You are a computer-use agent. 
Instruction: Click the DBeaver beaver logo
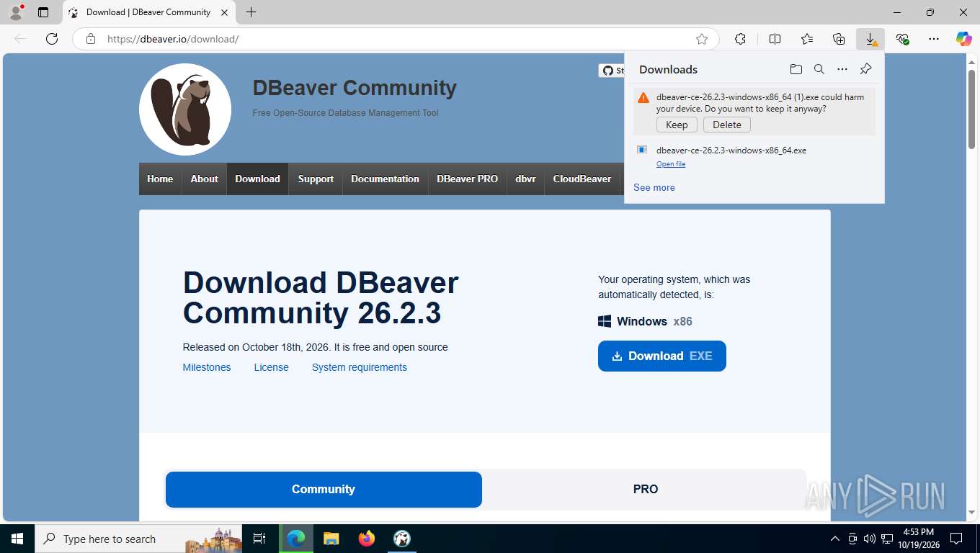[185, 109]
